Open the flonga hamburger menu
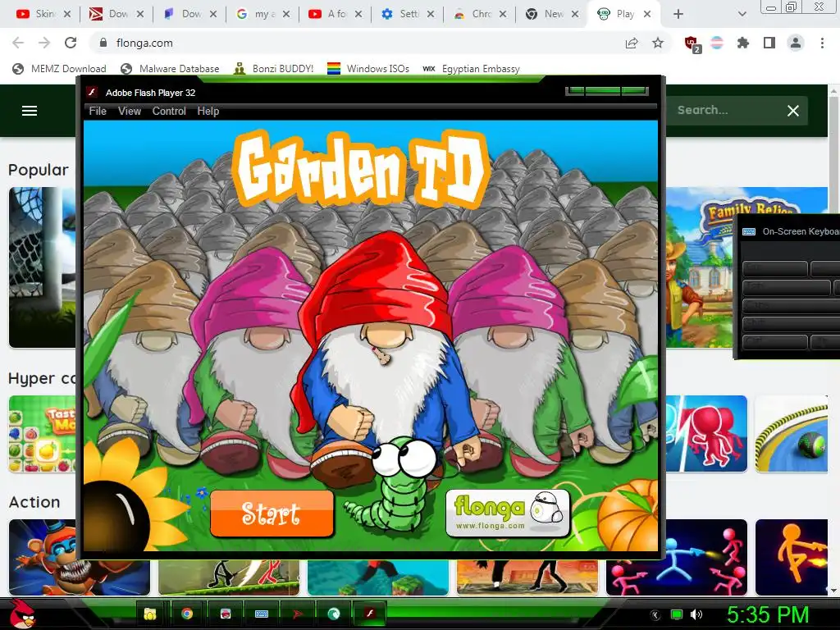Viewport: 840px width, 630px height. tap(30, 111)
